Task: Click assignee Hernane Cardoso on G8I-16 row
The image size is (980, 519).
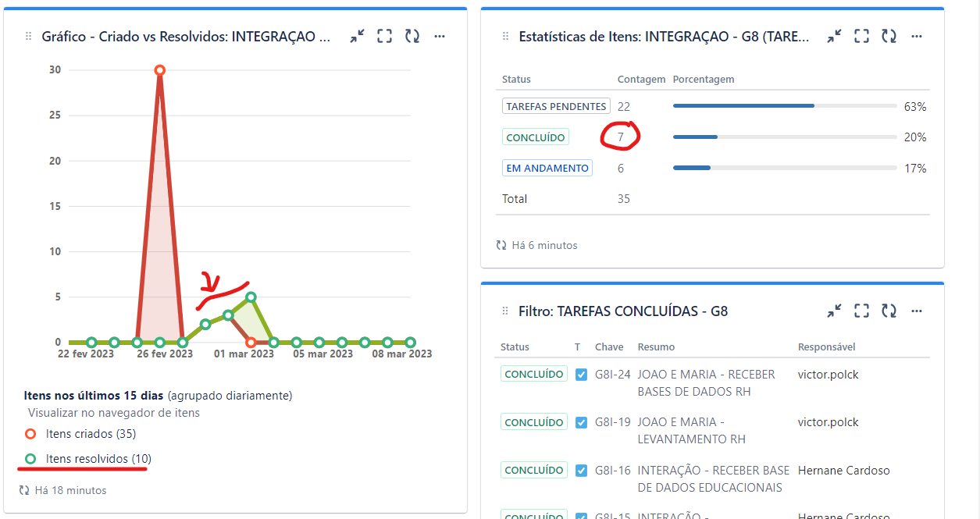Action: pos(843,471)
